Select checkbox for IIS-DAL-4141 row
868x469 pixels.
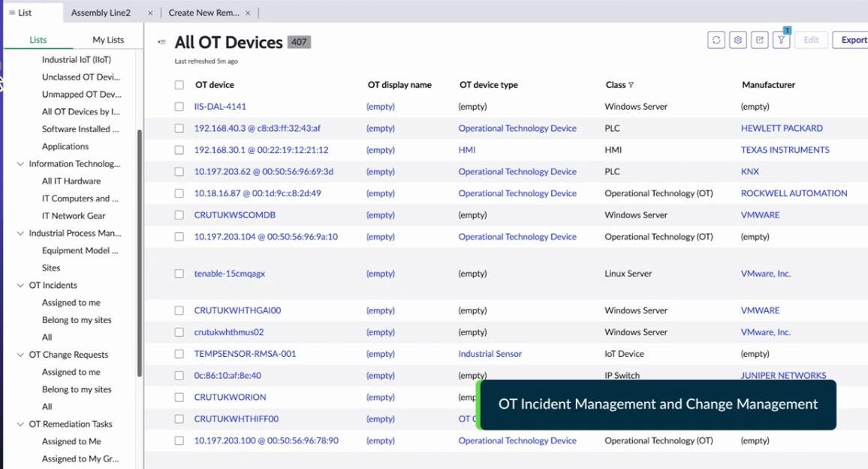pyautogui.click(x=179, y=107)
